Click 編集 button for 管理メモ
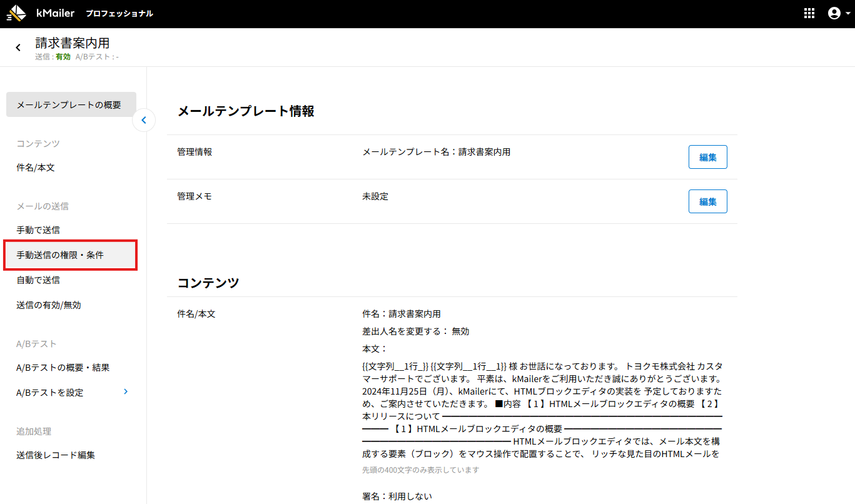Image resolution: width=855 pixels, height=504 pixels. point(707,201)
